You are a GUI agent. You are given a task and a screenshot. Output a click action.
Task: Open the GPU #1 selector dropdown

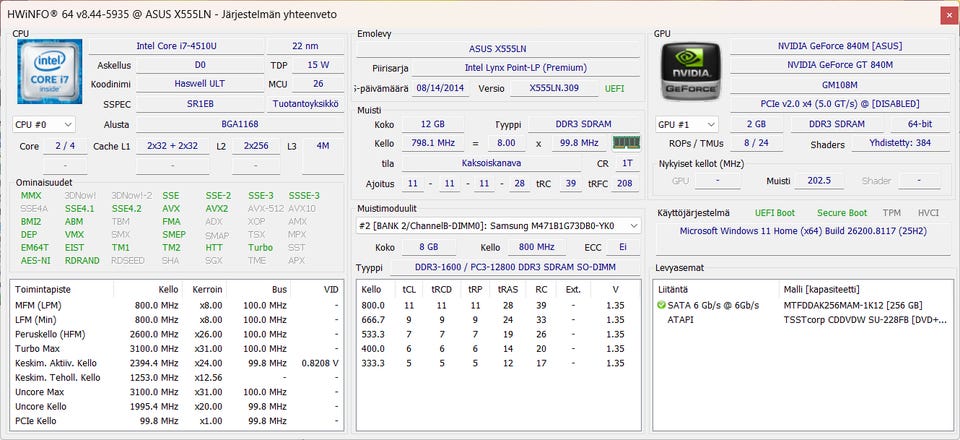pos(686,125)
